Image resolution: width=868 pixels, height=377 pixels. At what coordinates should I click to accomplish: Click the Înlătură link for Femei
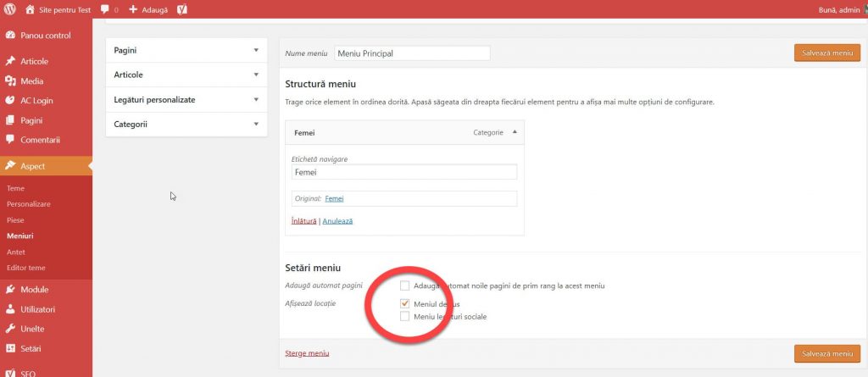(303, 221)
